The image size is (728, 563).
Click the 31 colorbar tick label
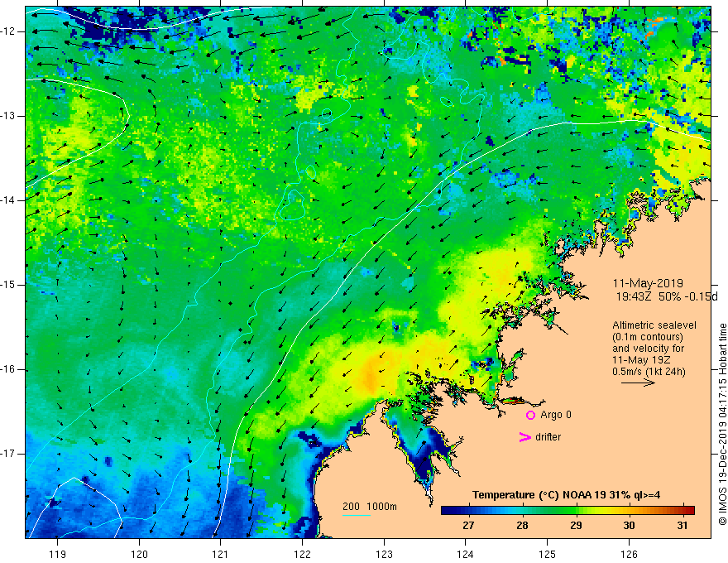point(682,526)
